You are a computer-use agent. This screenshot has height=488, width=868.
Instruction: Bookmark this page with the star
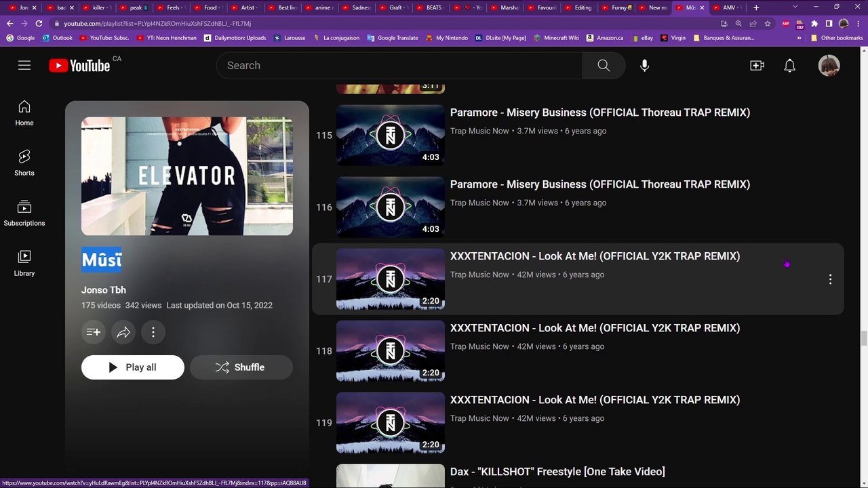pos(768,23)
